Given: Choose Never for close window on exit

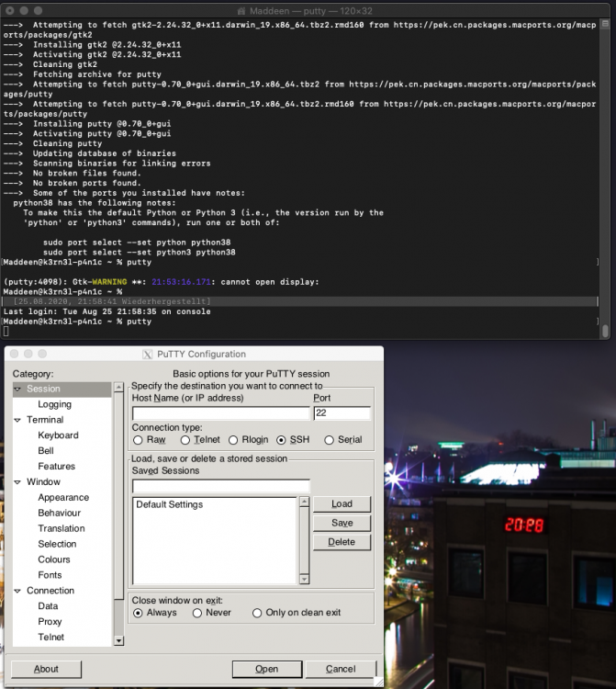Looking at the screenshot, I should click(x=197, y=613).
